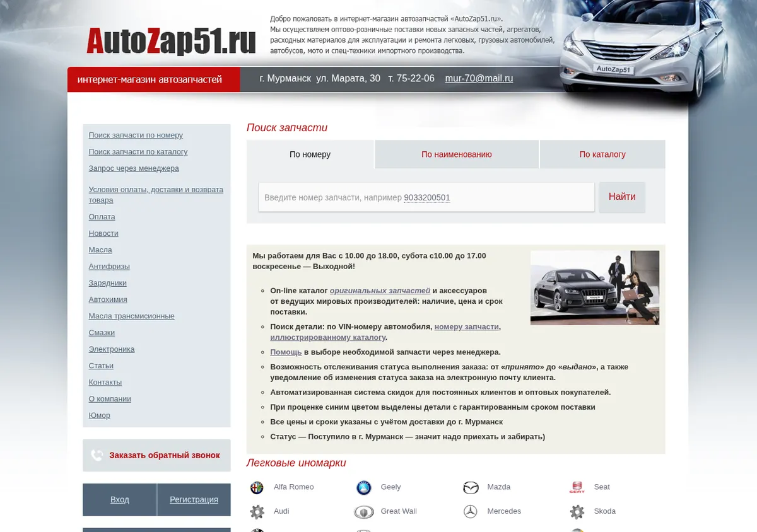Click the Найти search button
Screen dimensions: 757x532
pos(622,197)
